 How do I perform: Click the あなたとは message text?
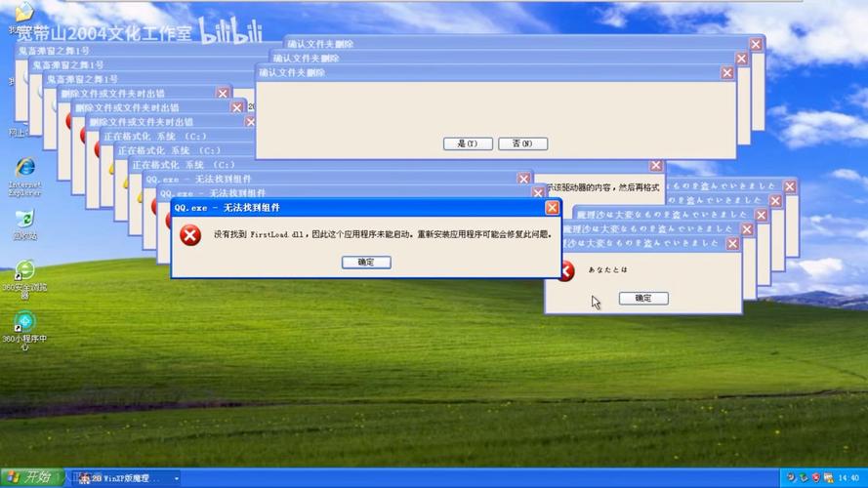click(608, 270)
